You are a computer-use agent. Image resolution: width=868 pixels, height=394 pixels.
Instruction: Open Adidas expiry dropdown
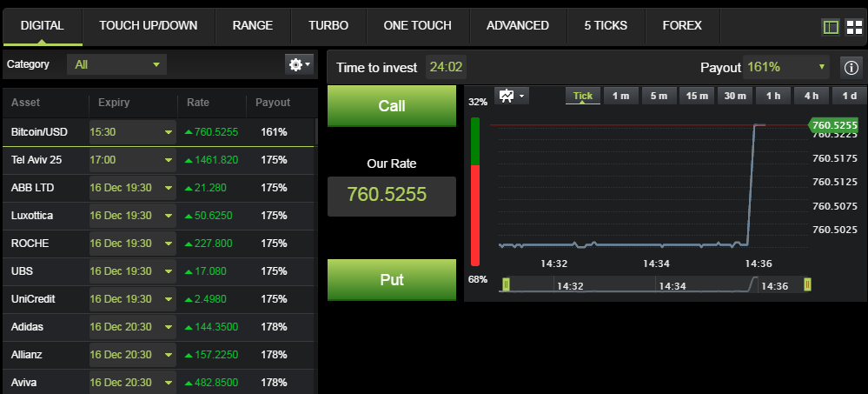tap(132, 327)
